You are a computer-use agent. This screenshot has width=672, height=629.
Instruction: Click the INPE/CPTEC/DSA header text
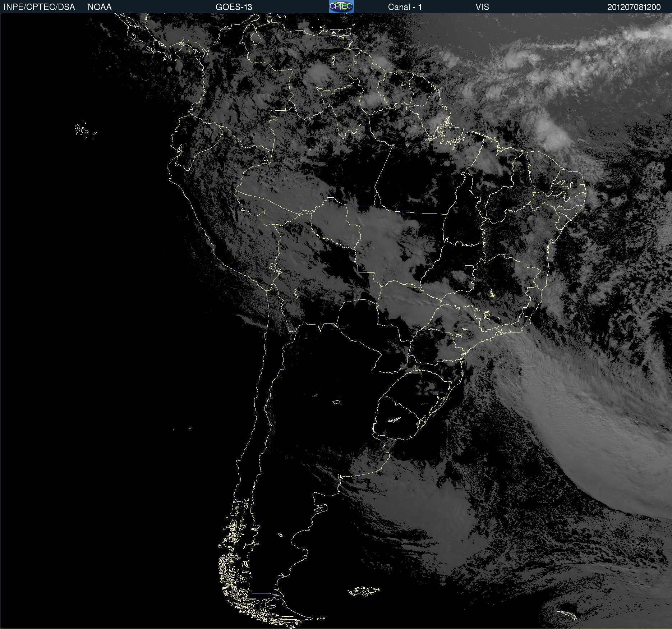pyautogui.click(x=39, y=7)
